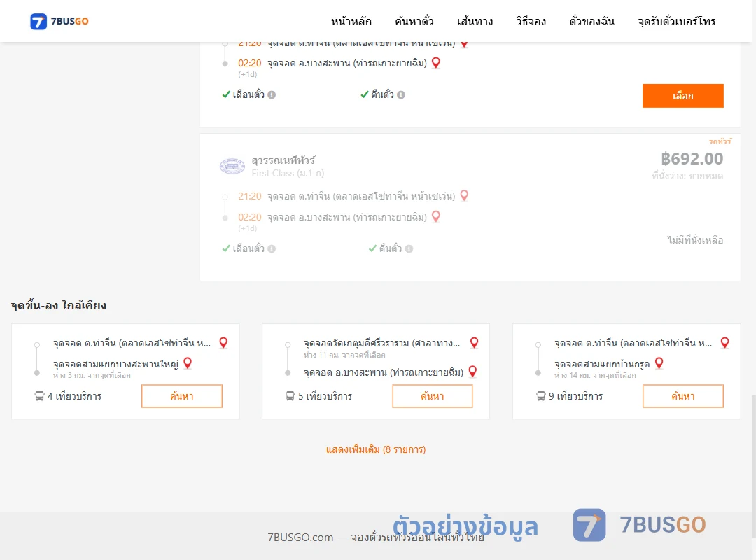
Task: Open the ตั๋วของฉัน menu item
Action: click(591, 22)
